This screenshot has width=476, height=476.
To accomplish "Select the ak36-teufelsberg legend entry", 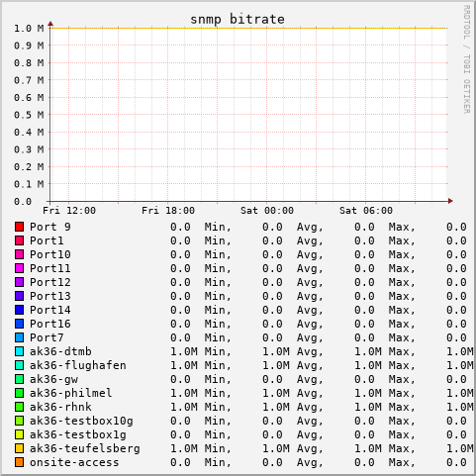I will (x=85, y=448).
